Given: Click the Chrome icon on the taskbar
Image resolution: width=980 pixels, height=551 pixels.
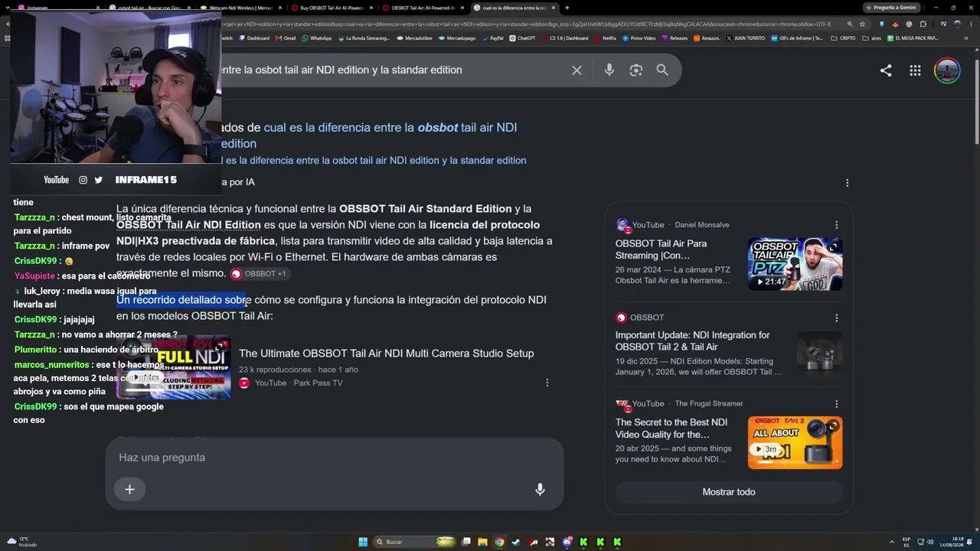Looking at the screenshot, I should click(x=499, y=542).
